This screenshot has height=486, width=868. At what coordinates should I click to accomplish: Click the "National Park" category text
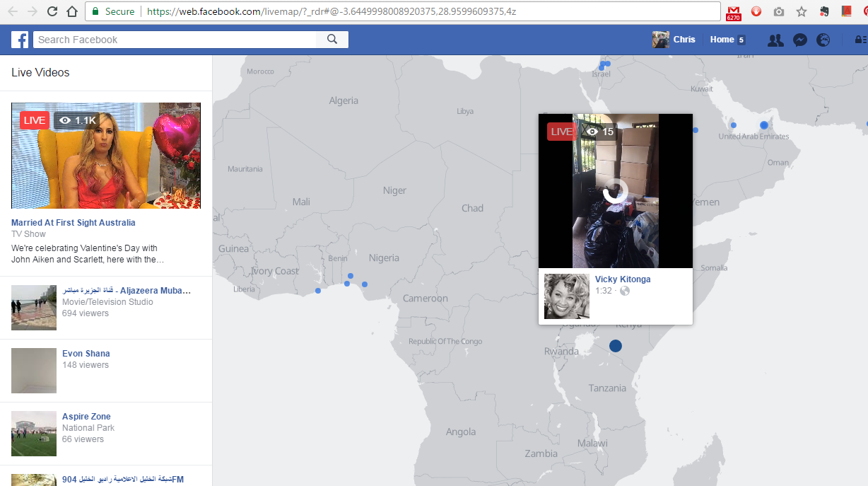click(88, 428)
